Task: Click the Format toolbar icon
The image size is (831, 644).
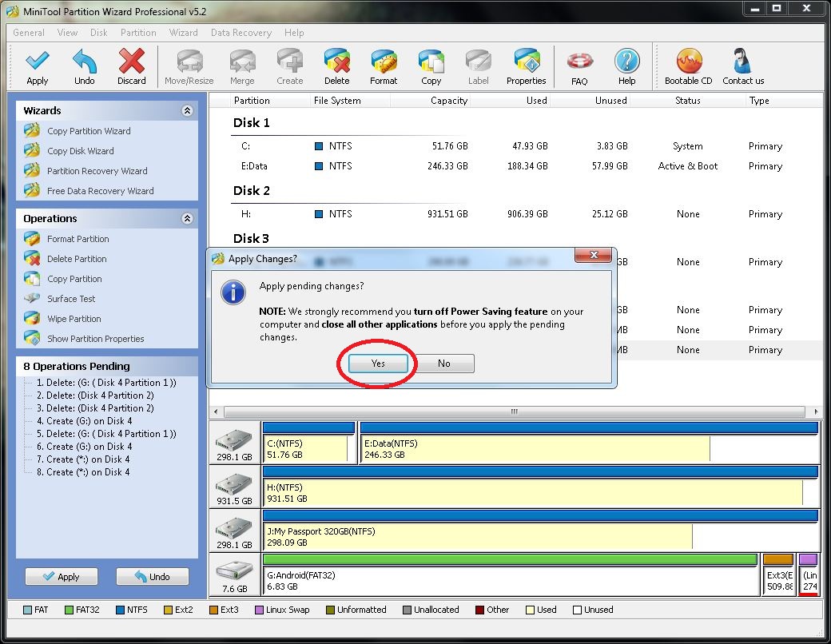Action: tap(384, 67)
